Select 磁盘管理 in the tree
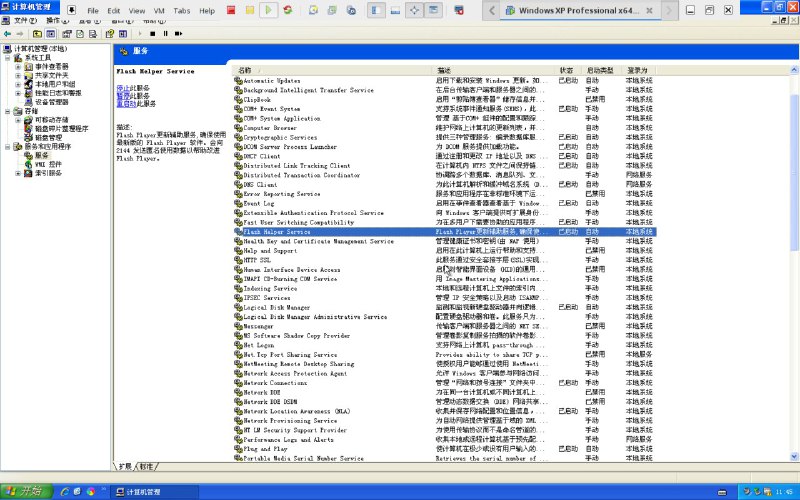The width and height of the screenshot is (800, 500). pos(48,138)
